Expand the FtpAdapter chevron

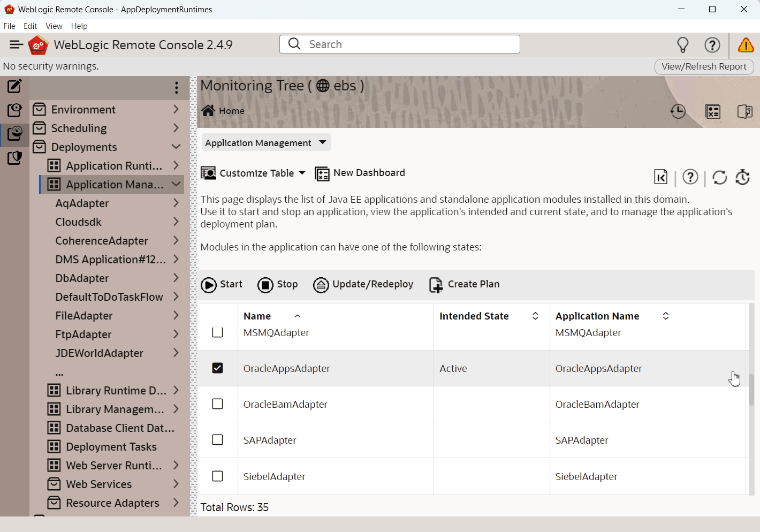176,334
